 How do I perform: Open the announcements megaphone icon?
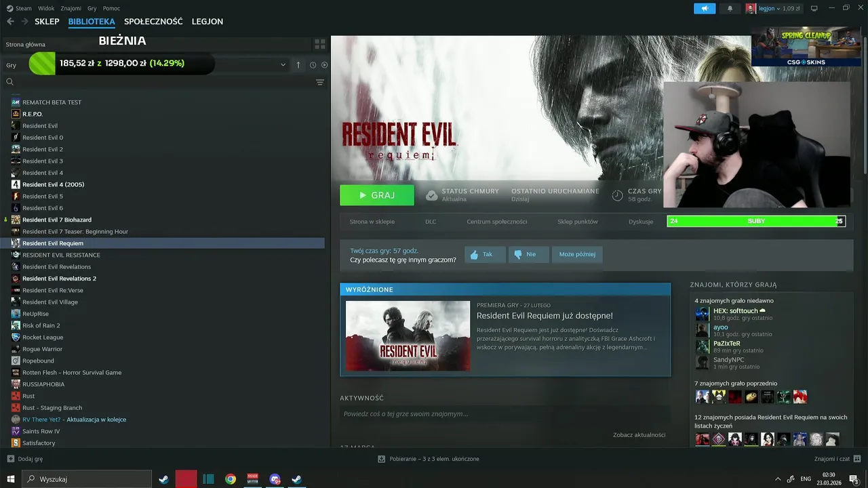point(705,9)
